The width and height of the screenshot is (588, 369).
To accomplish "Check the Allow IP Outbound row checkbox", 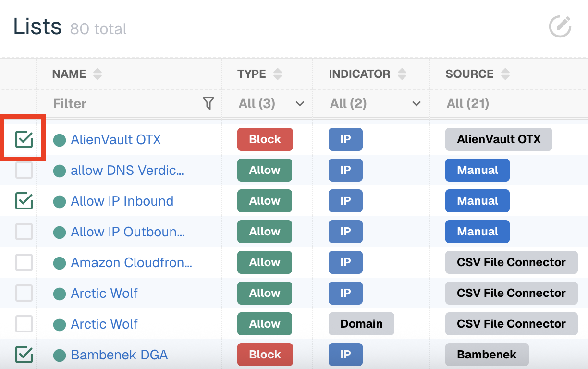I will [x=24, y=232].
